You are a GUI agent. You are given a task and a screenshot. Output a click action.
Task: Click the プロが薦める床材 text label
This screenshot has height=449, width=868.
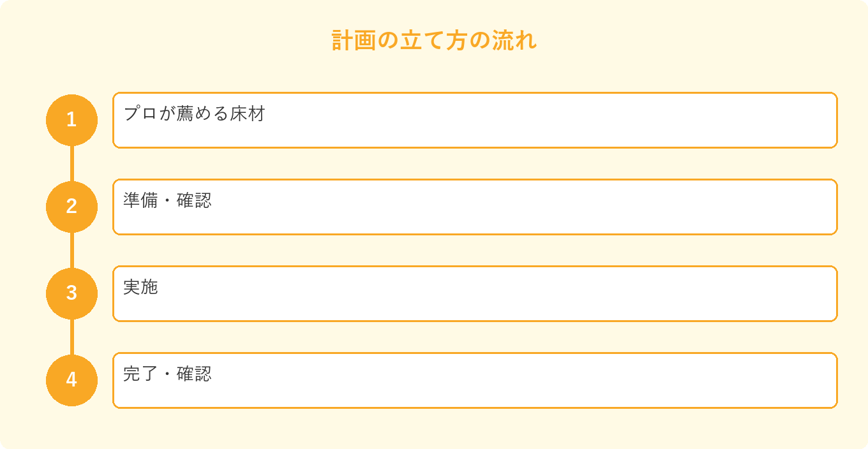[x=194, y=114]
